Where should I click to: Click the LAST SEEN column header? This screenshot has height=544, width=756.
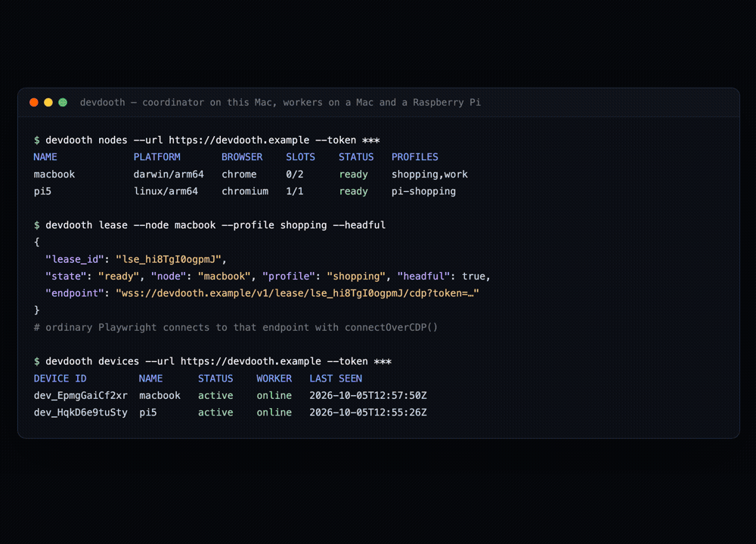pos(336,379)
